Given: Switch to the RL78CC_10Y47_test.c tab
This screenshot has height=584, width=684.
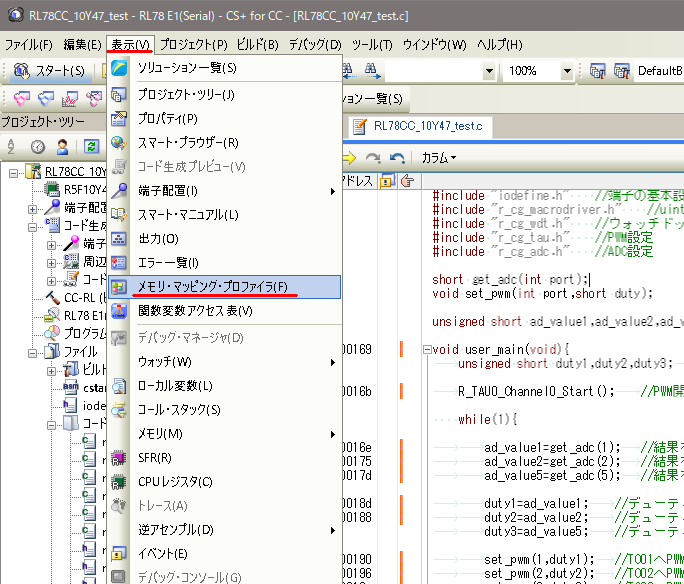Looking at the screenshot, I should coord(421,126).
